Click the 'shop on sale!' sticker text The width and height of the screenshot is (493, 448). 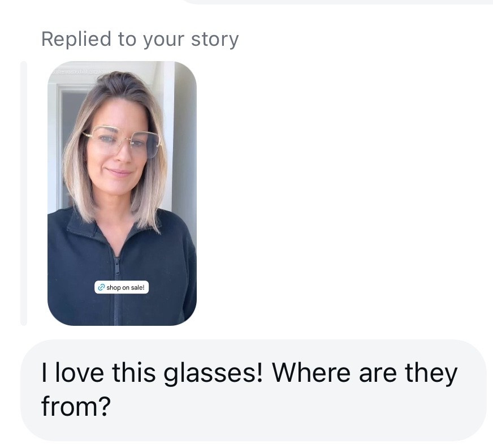click(x=126, y=287)
